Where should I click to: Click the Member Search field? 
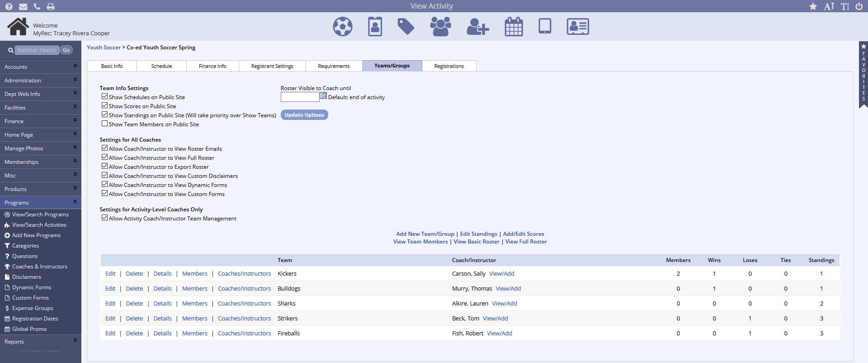(37, 50)
